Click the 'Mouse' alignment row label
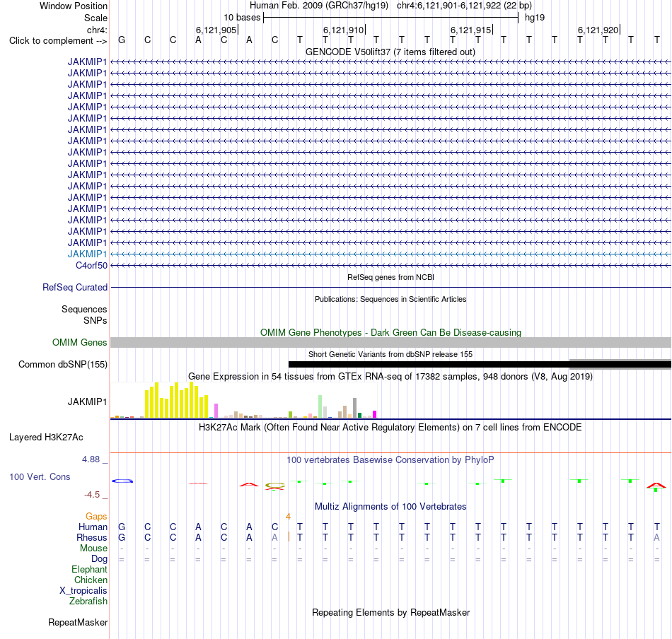This screenshot has height=639, width=672. coord(93,549)
